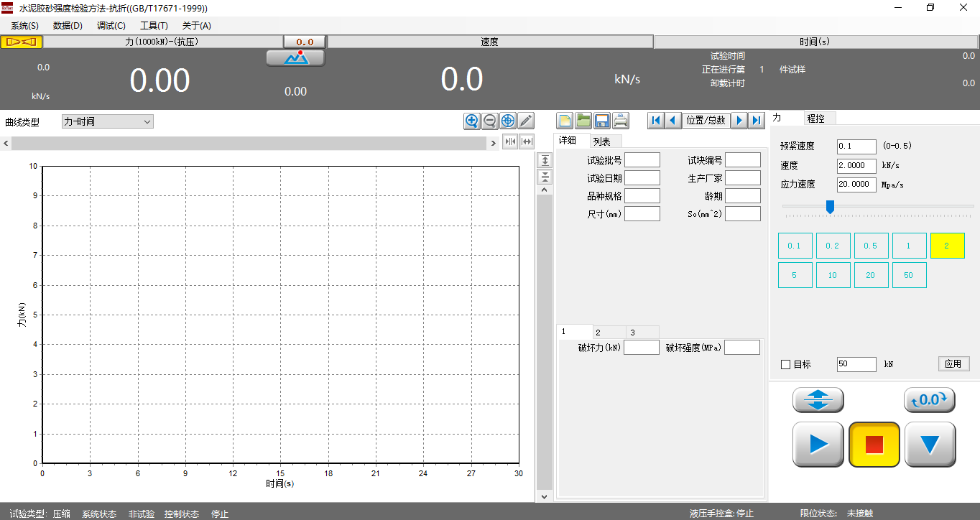Select the 5 kN/s speed preset
980x520 pixels.
click(x=795, y=275)
